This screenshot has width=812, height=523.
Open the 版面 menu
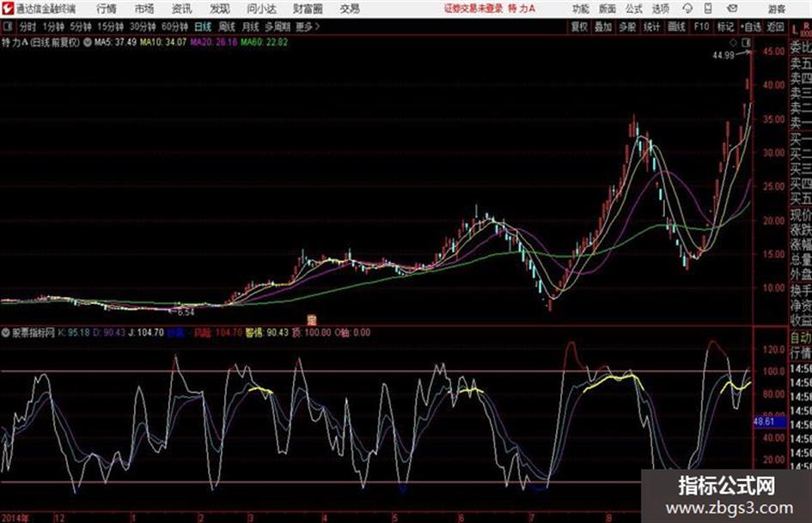(x=607, y=9)
